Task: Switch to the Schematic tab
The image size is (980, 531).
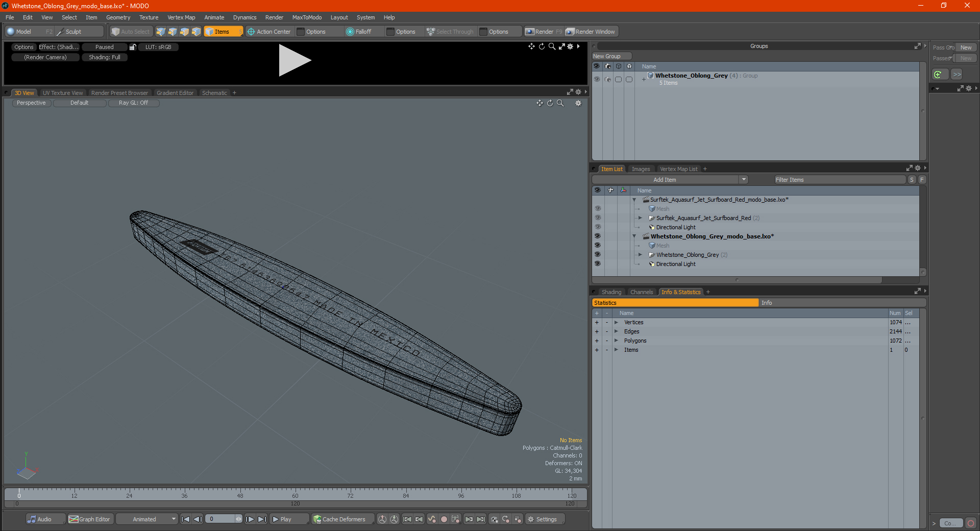Action: (214, 93)
